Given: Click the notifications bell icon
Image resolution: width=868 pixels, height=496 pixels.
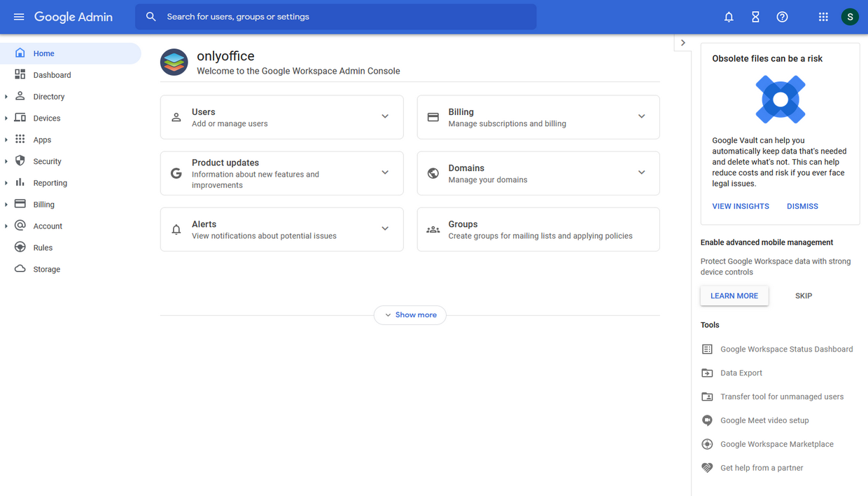Looking at the screenshot, I should pos(729,16).
